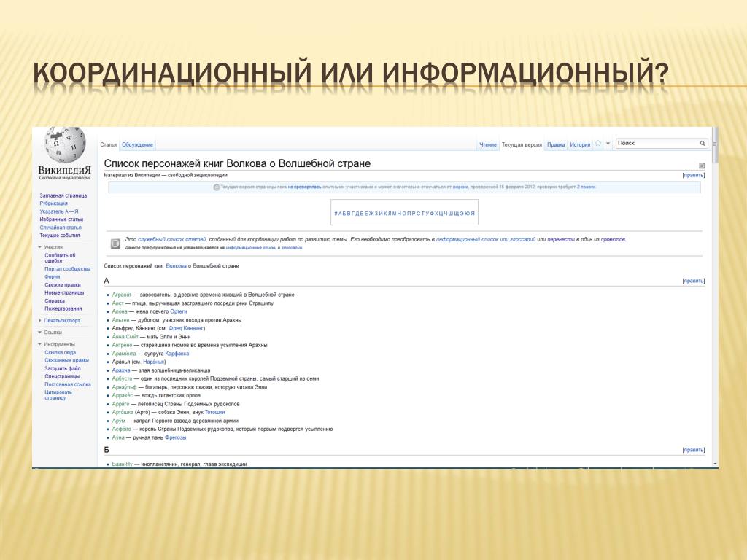Open the Обсуждение tab
Image resolution: width=747 pixels, height=560 pixels.
137,145
